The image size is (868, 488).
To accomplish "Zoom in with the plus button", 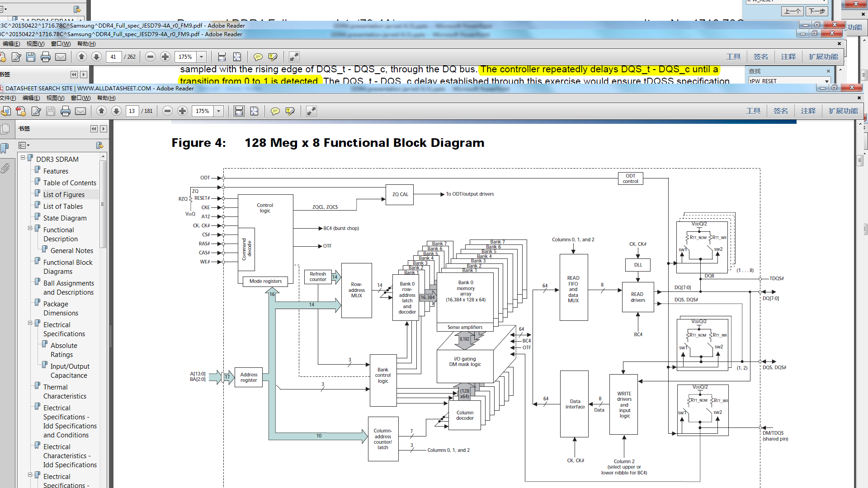I will pos(182,111).
